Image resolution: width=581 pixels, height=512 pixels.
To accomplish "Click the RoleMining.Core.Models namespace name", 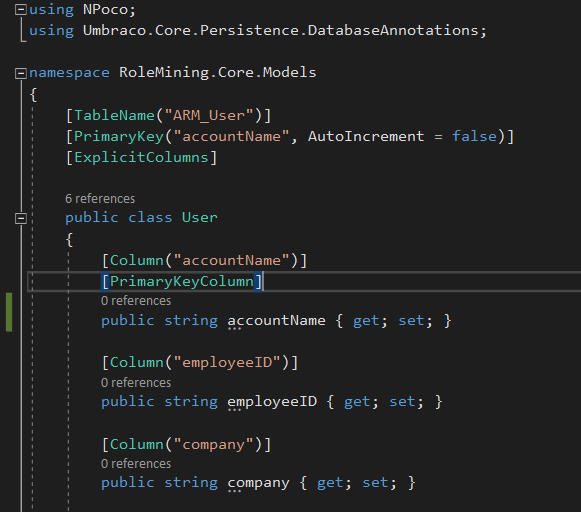I will (x=218, y=72).
